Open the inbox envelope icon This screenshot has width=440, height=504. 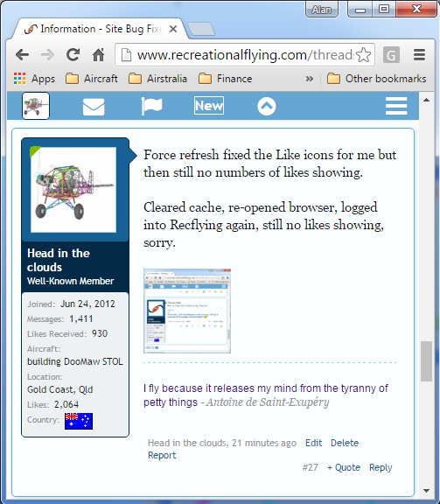[x=94, y=107]
